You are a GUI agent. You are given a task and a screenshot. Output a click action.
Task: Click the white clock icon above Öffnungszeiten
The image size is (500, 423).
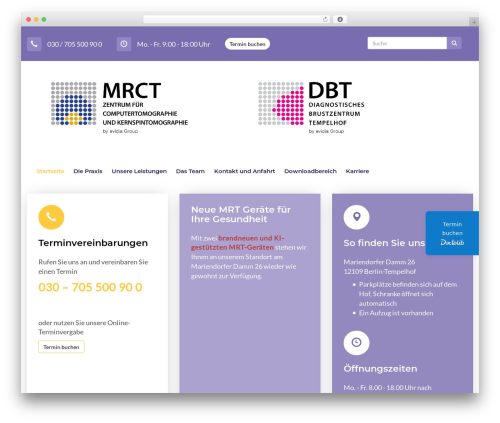point(356,342)
